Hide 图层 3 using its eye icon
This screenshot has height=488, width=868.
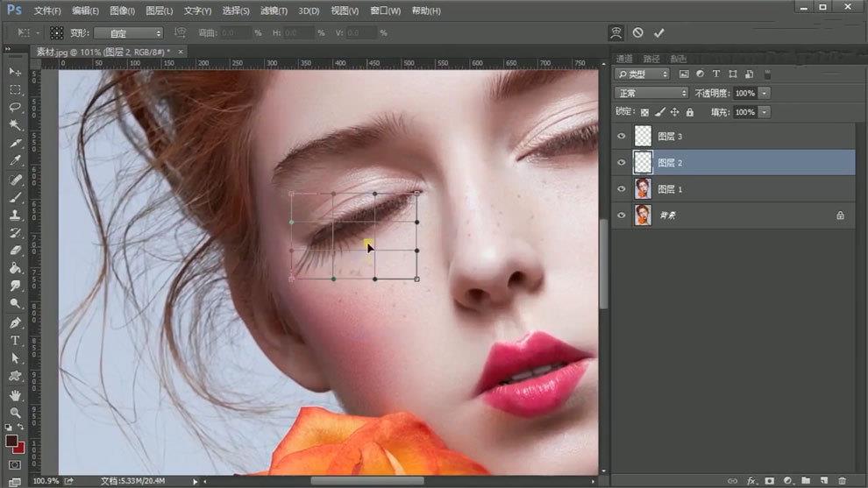[x=622, y=137]
